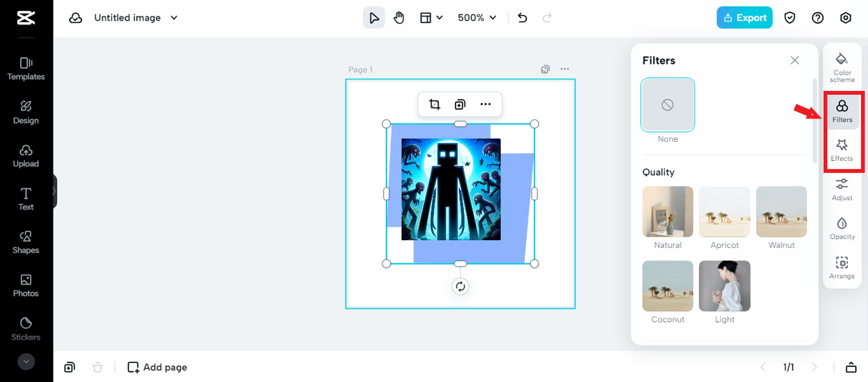Apply the Apricot filter
The width and height of the screenshot is (868, 382).
tap(725, 212)
